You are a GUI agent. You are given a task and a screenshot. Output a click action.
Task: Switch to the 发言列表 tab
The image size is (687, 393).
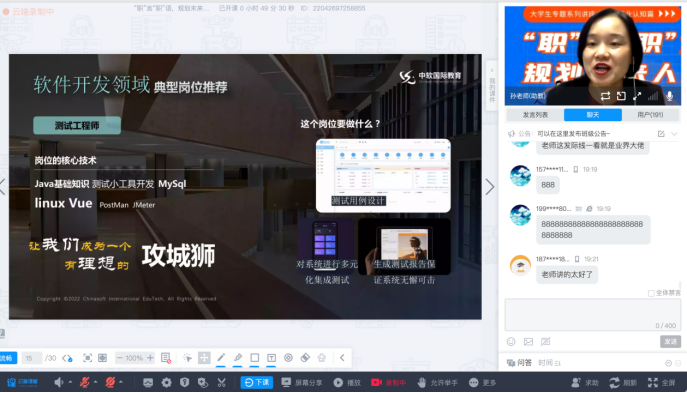tap(535, 115)
